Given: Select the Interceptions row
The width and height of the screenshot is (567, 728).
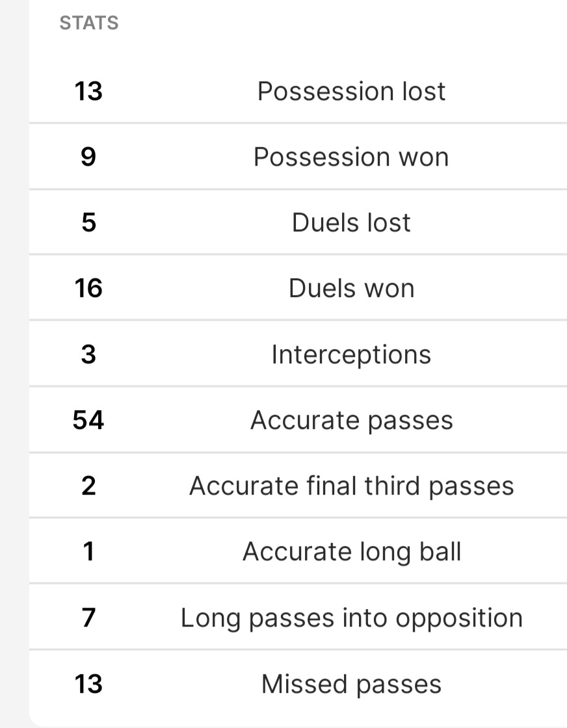Looking at the screenshot, I should point(298,354).
